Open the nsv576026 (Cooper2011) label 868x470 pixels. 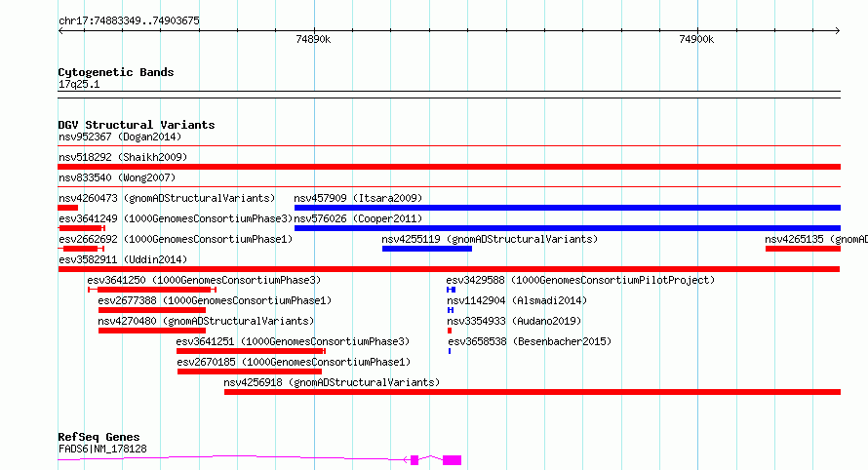point(358,218)
